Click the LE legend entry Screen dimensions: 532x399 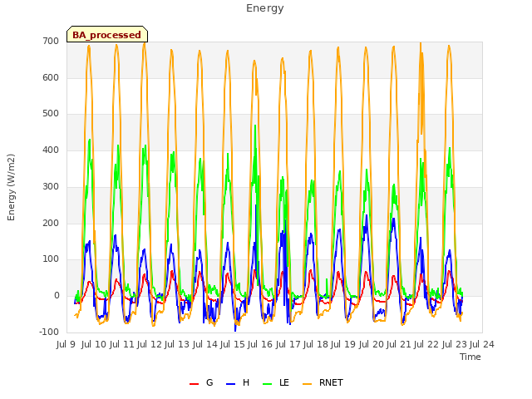click(276, 382)
